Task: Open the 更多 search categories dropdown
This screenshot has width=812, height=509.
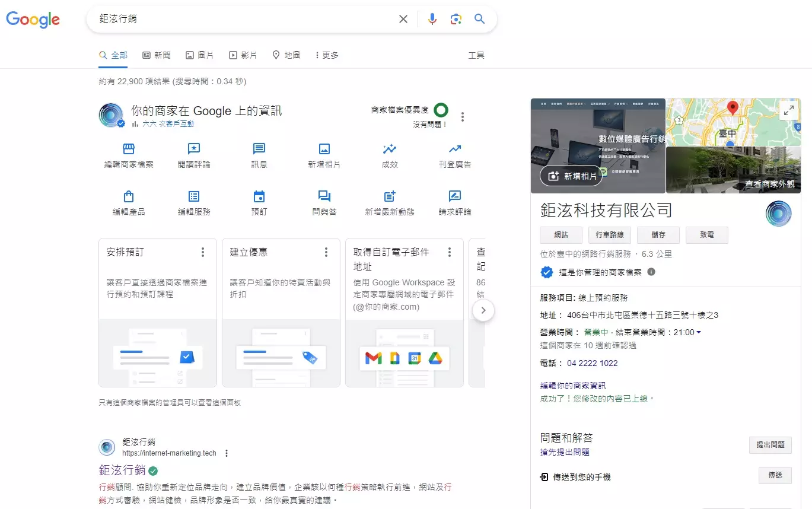Action: [x=326, y=55]
